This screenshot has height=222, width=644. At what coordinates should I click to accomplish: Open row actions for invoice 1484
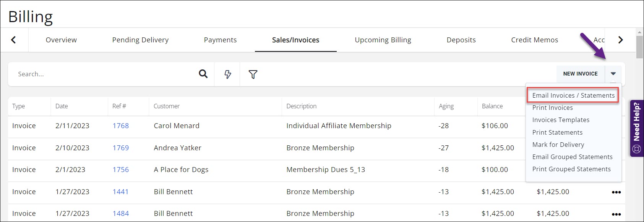[616, 214]
